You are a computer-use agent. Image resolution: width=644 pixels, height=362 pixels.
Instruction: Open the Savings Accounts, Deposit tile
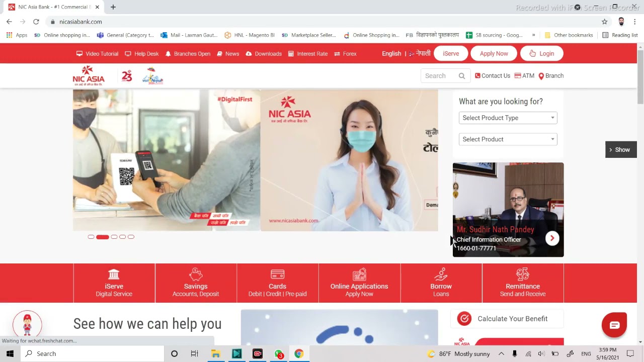[196, 283]
